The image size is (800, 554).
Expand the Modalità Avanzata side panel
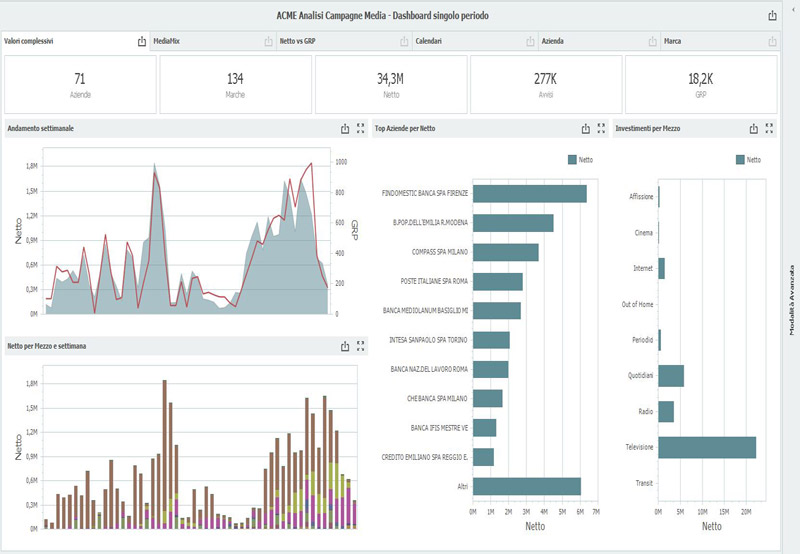click(x=791, y=300)
